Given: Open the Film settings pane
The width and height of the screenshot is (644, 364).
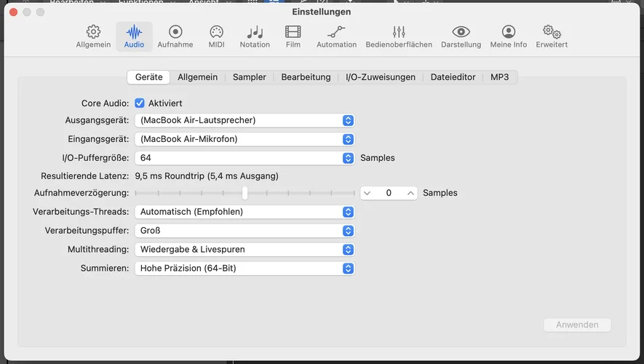Looking at the screenshot, I should point(293,36).
